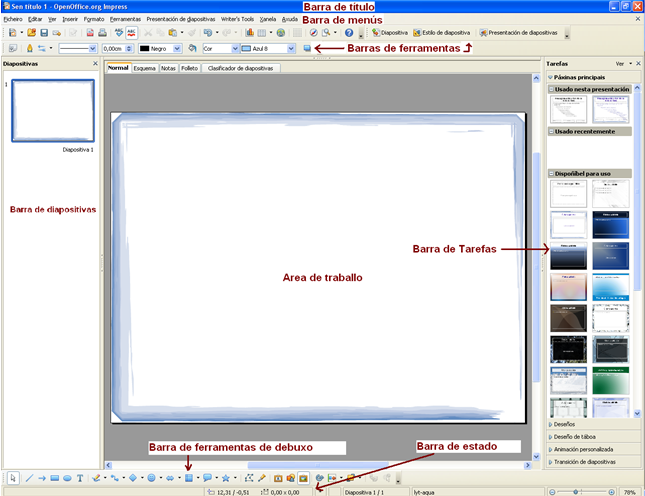Open the Inserir menu
Screen dimensions: 645x496
[70, 19]
